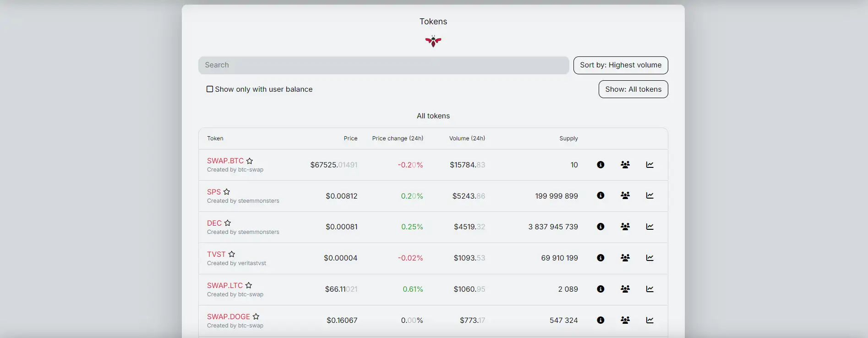Open chart icon for DEC token
Image resolution: width=868 pixels, height=338 pixels.
(650, 227)
